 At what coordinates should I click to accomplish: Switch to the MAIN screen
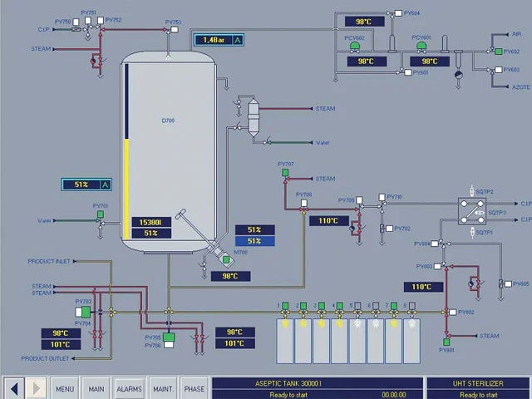click(x=96, y=389)
